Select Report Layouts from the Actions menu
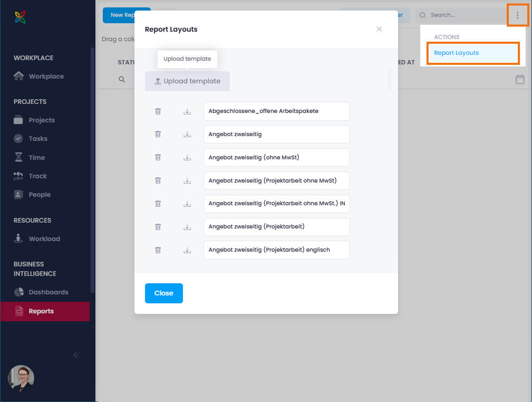The image size is (532, 402). (x=472, y=53)
